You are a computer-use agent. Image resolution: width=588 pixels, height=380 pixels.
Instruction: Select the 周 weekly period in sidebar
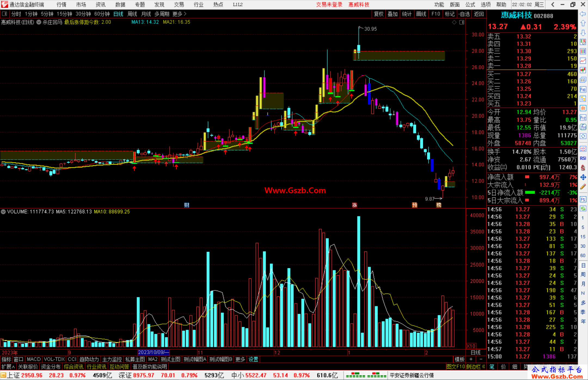coord(583,274)
